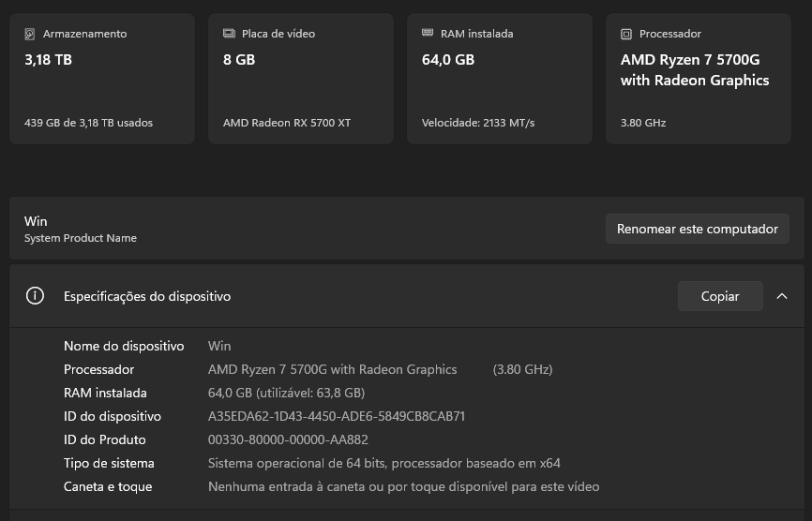Select the 8 GB video card value
The width and height of the screenshot is (812, 521).
pyautogui.click(x=239, y=60)
